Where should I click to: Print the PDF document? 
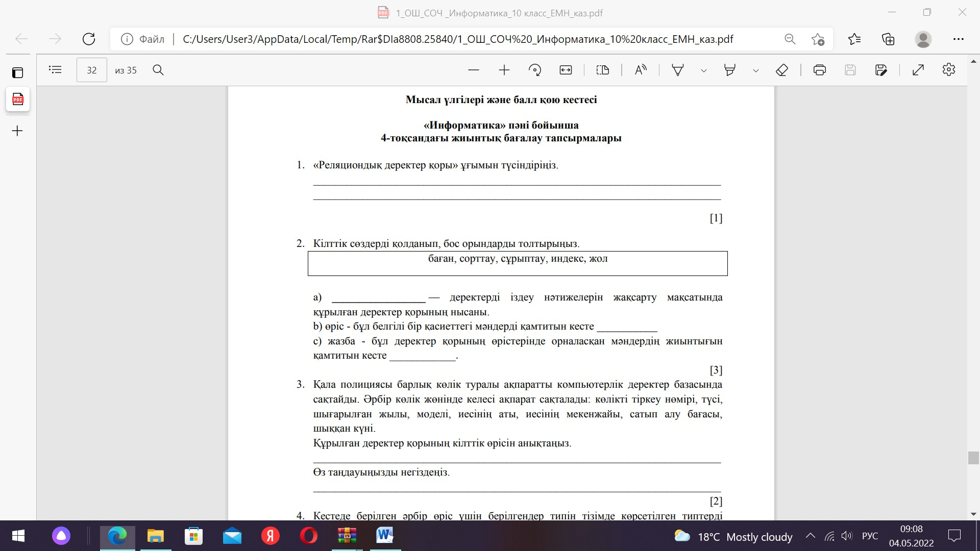click(820, 70)
